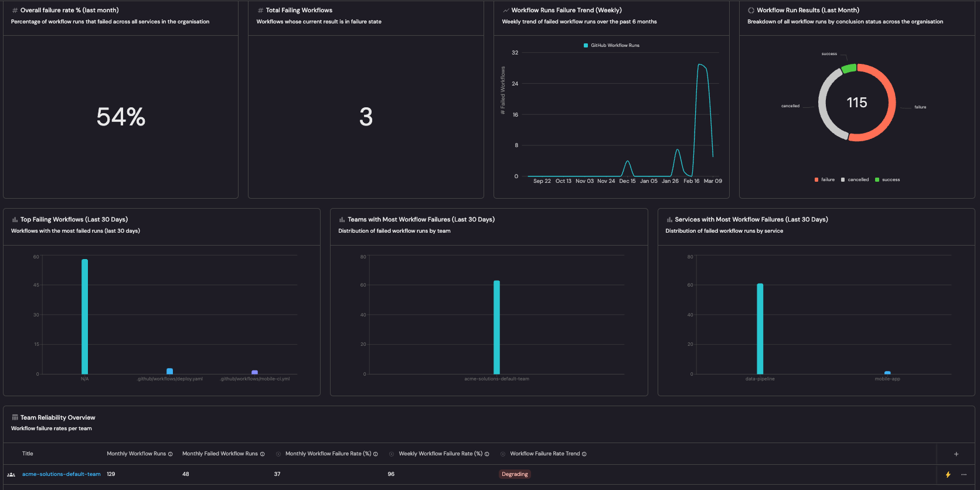
Task: Open the three-dot menu for acme-solutions-default-team row
Action: tap(964, 475)
